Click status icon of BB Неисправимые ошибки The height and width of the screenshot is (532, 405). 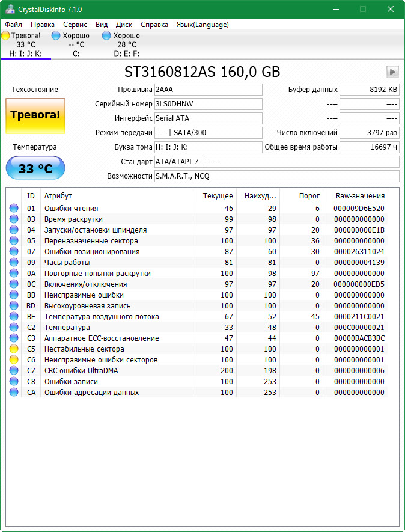tap(14, 295)
